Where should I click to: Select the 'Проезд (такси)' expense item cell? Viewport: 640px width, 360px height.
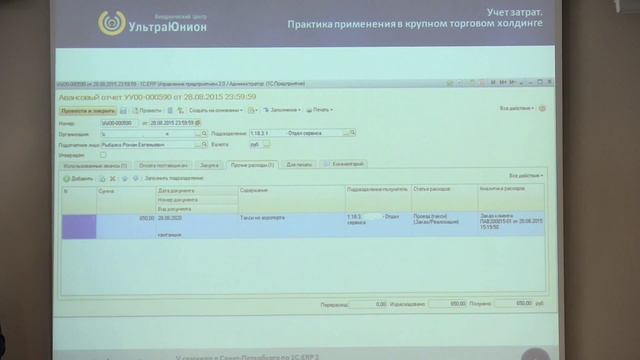click(x=444, y=224)
